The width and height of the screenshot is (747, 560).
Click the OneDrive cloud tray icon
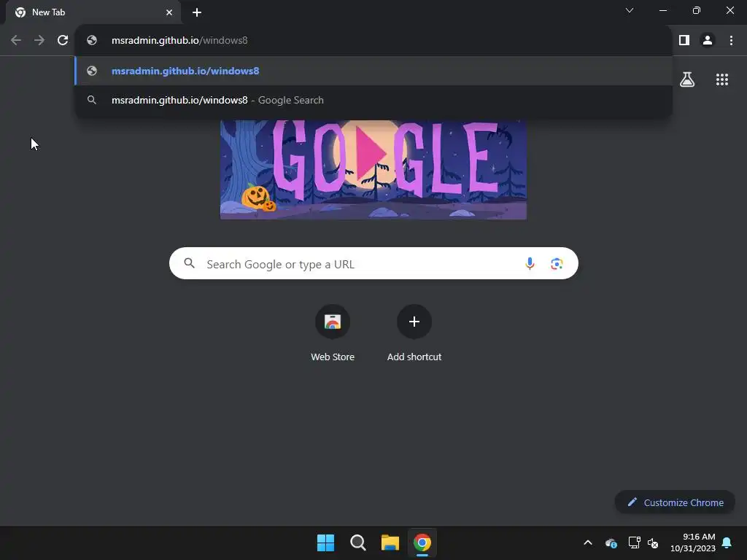tap(611, 542)
